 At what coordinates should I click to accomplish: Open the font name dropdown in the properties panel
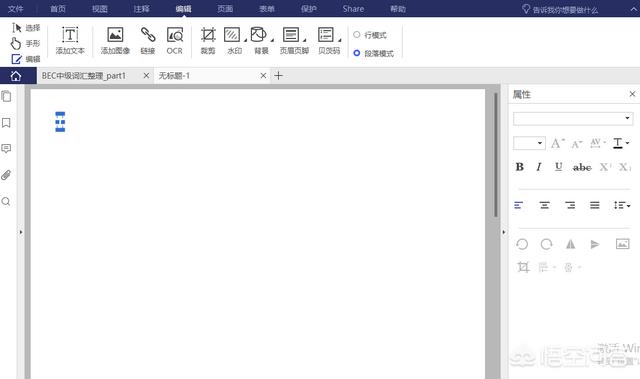pyautogui.click(x=573, y=119)
